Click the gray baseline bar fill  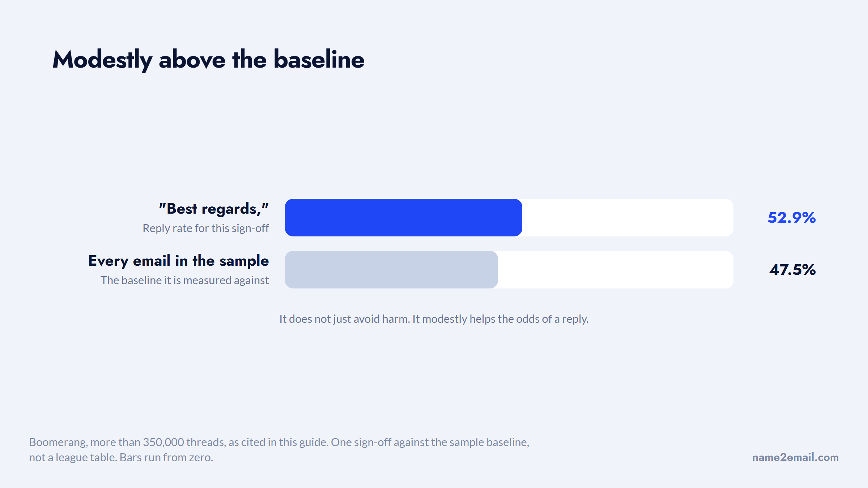[391, 270]
